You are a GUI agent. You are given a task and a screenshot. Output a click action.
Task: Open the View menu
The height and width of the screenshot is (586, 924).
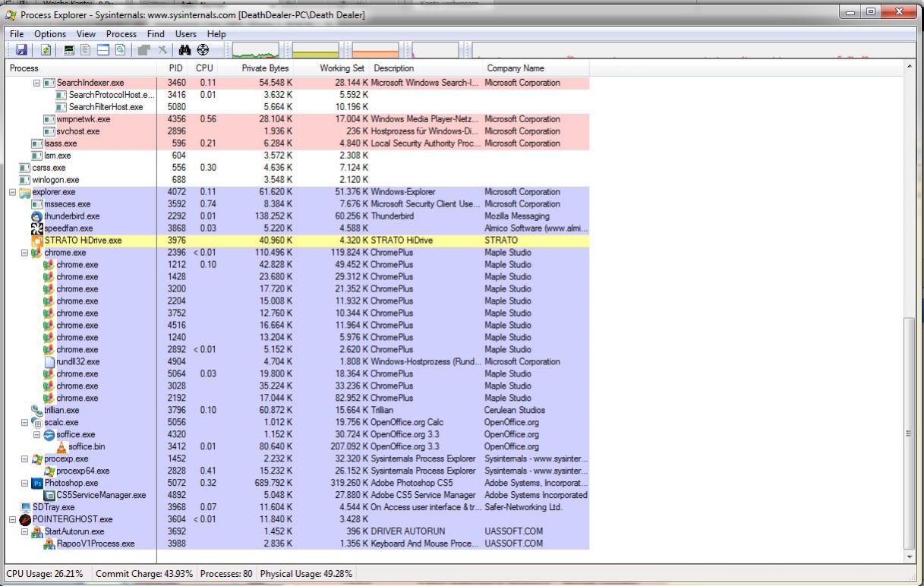(x=87, y=34)
